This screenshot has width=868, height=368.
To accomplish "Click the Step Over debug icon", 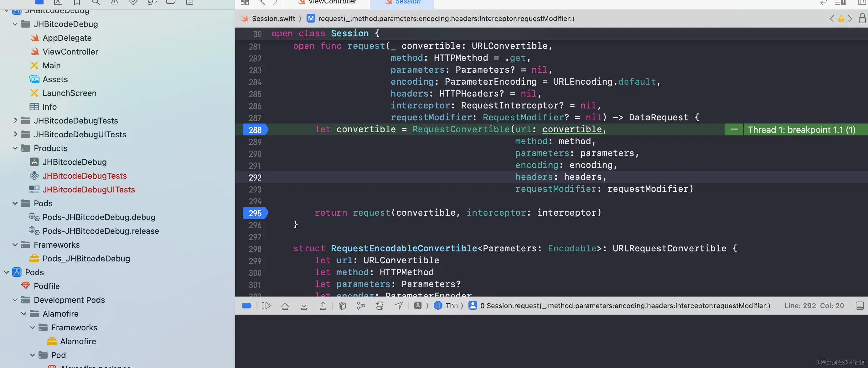I will [x=285, y=306].
